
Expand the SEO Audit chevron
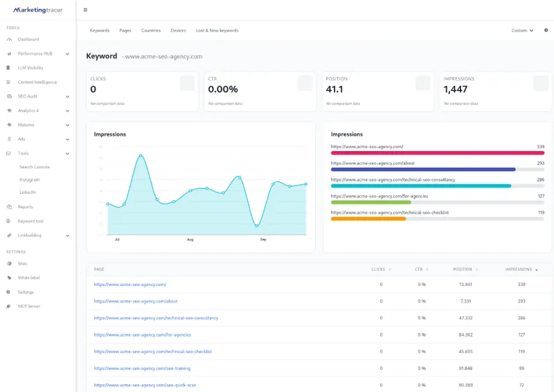tap(67, 96)
